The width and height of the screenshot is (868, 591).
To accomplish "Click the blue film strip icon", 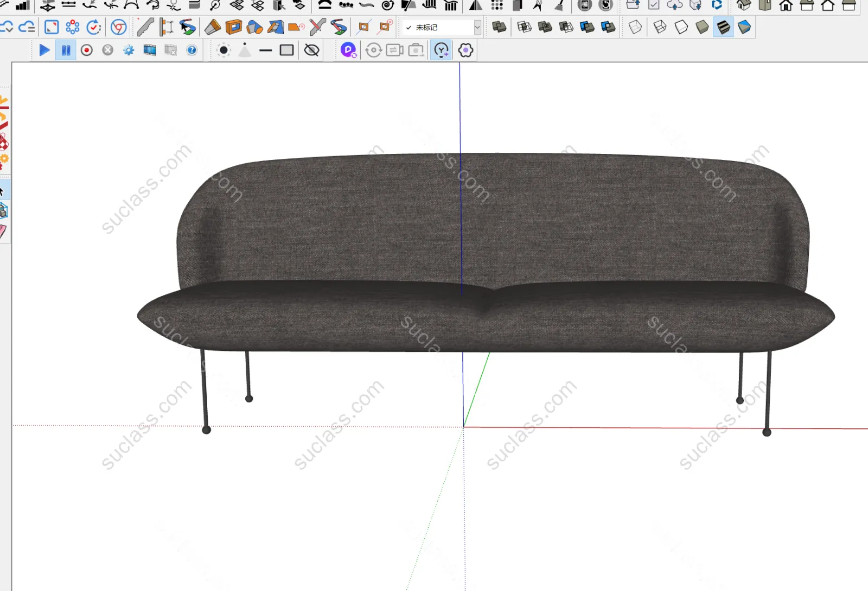I will (x=150, y=50).
